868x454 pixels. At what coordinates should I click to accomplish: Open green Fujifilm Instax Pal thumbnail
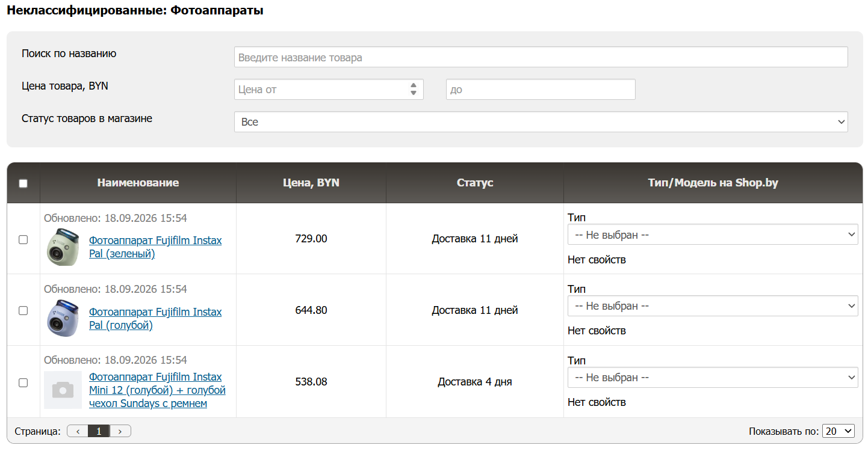pyautogui.click(x=63, y=247)
